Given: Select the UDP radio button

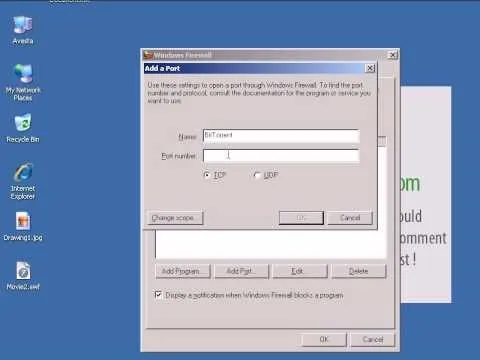Looking at the screenshot, I should tap(257, 175).
